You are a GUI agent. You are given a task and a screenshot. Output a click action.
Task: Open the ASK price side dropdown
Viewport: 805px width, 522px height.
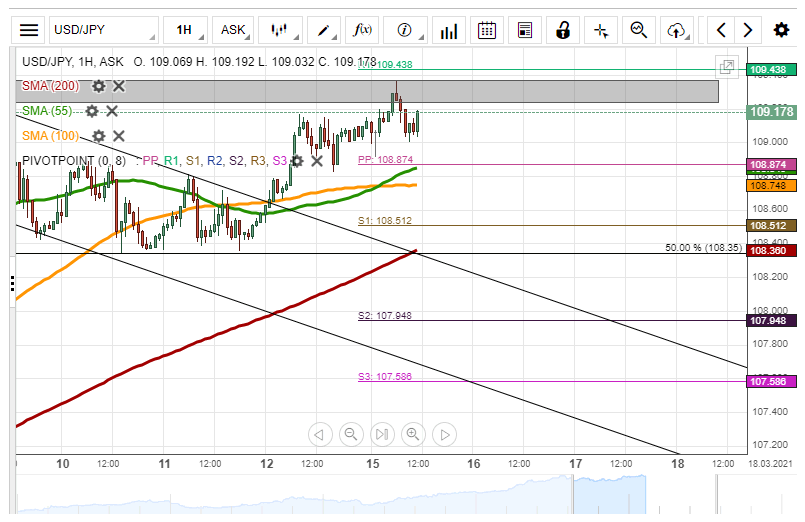coord(233,30)
